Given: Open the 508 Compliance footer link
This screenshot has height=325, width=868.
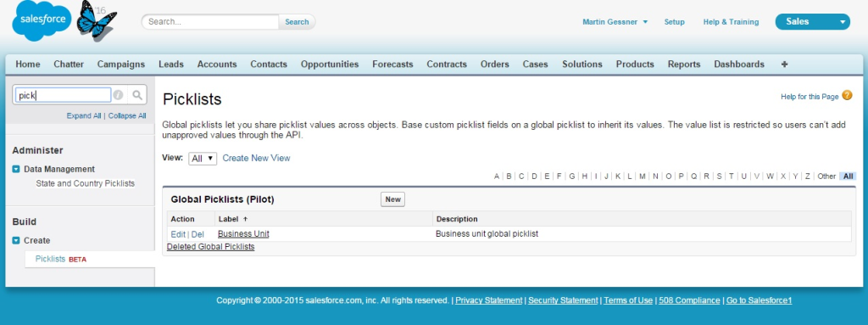Looking at the screenshot, I should click(x=689, y=300).
